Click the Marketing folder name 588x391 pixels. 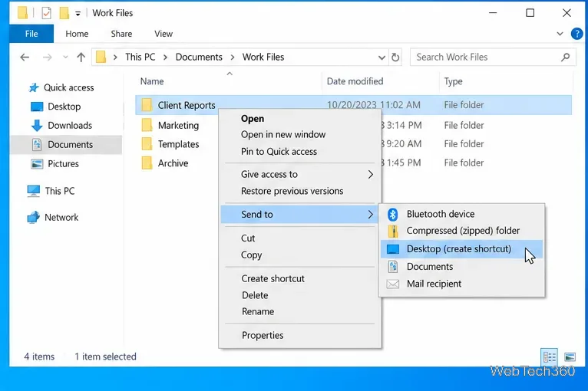pos(179,126)
